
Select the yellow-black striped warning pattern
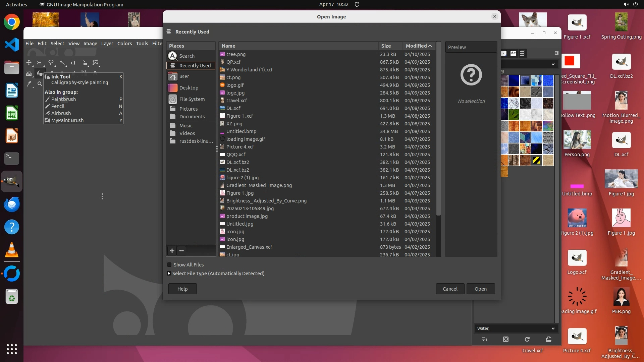pyautogui.click(x=536, y=160)
